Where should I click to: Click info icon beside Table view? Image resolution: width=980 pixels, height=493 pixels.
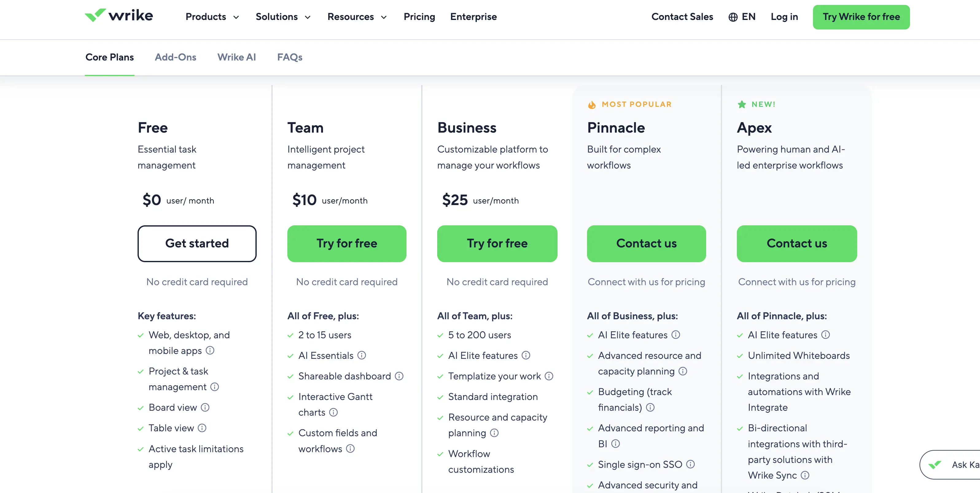point(202,428)
